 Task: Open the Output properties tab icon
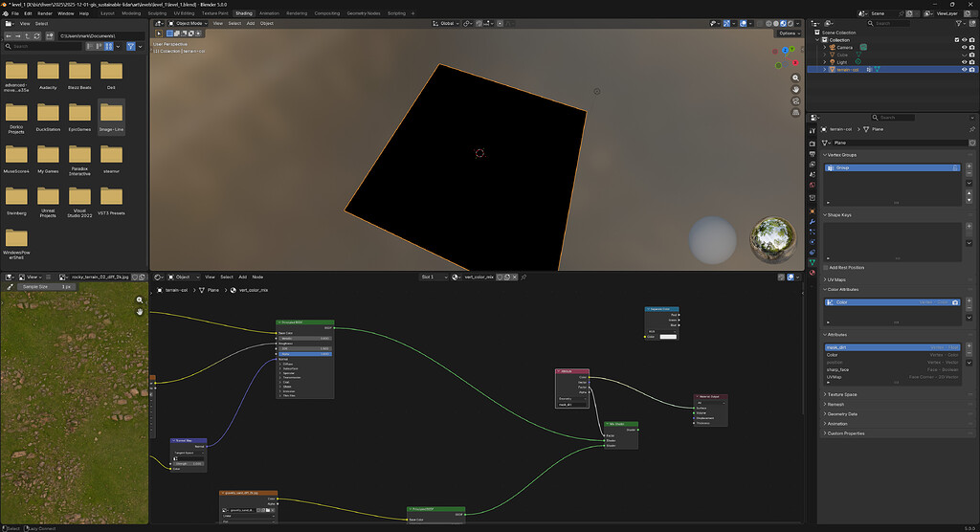pos(812,154)
